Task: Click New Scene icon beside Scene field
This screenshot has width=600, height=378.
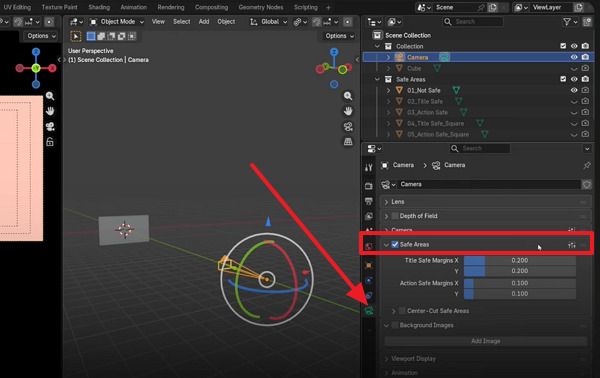Action: [493, 7]
